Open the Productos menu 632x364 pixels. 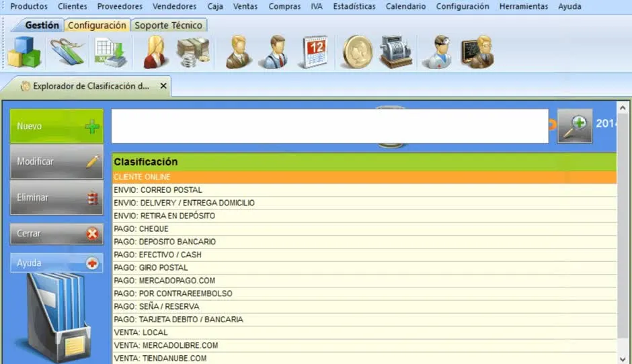pyautogui.click(x=29, y=7)
